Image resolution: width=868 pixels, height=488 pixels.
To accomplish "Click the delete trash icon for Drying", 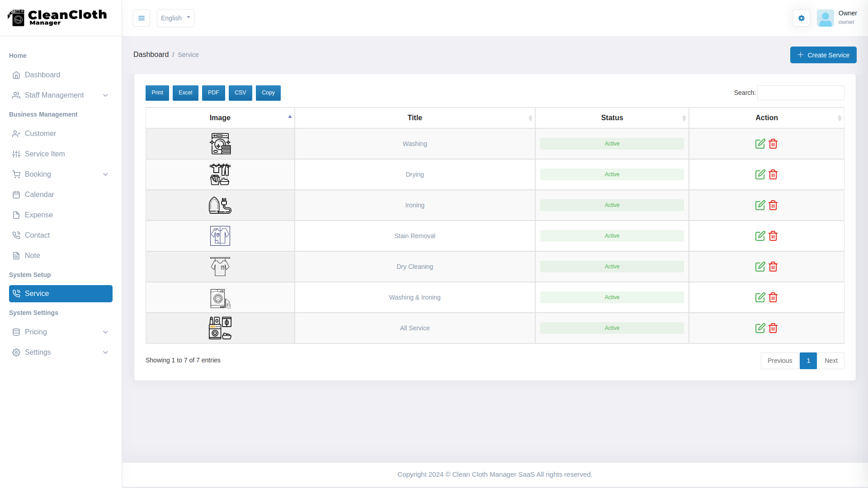I will click(x=773, y=174).
